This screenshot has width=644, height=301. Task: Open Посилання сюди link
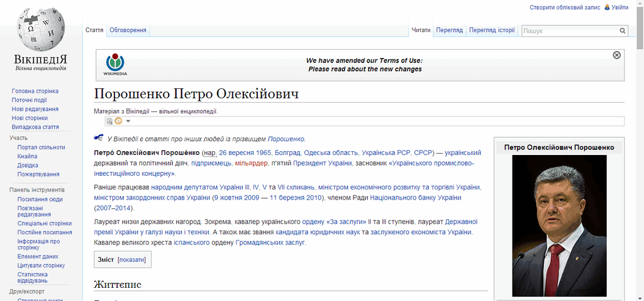click(40, 200)
